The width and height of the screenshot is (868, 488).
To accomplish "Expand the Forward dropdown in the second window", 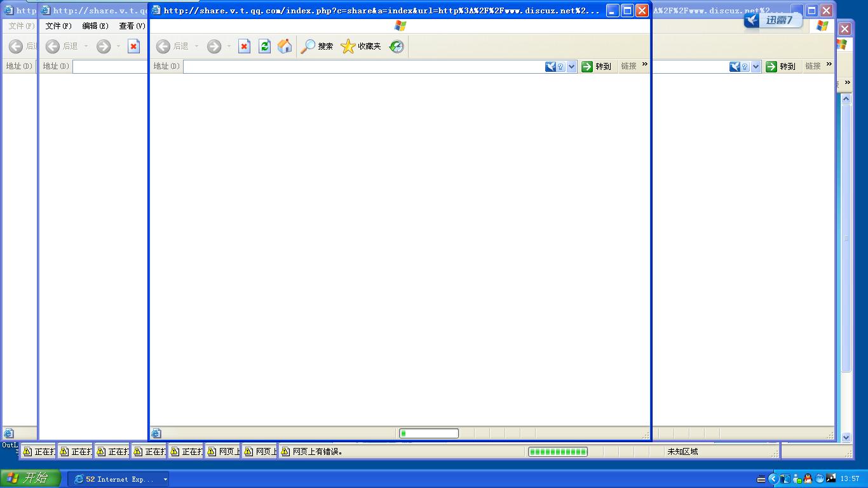I will [118, 46].
